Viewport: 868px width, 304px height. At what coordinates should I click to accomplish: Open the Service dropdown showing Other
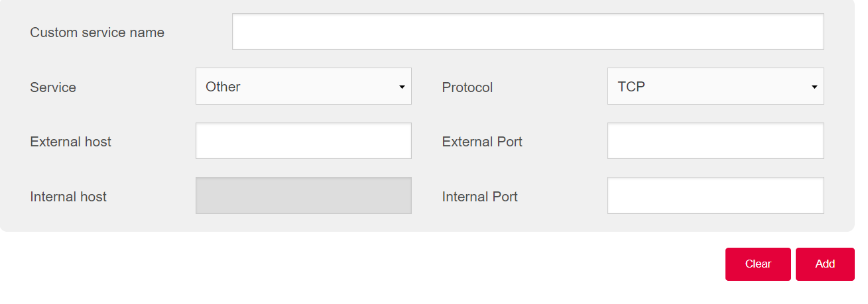pos(303,86)
